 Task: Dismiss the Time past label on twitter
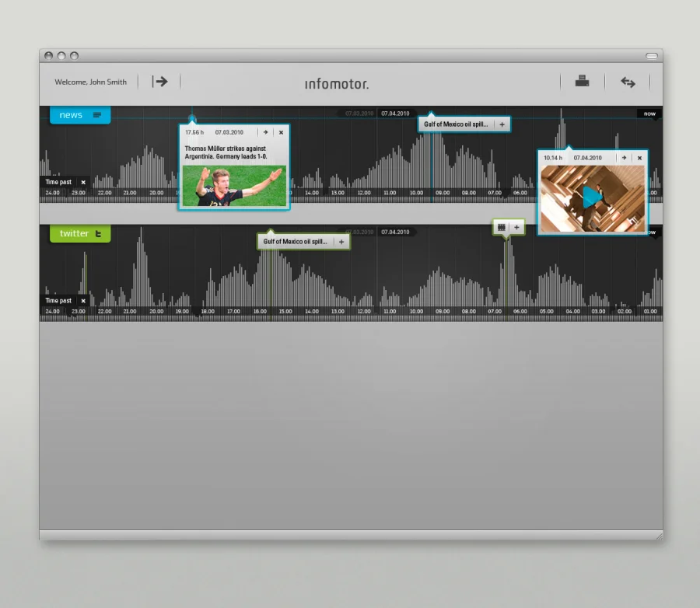[83, 300]
